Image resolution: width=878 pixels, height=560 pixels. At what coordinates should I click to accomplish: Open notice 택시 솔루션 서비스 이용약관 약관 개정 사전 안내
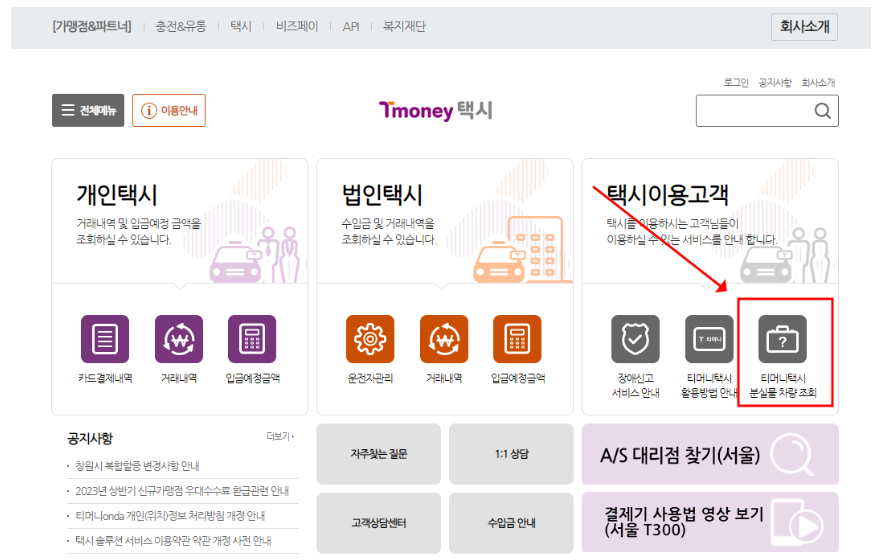(x=173, y=541)
